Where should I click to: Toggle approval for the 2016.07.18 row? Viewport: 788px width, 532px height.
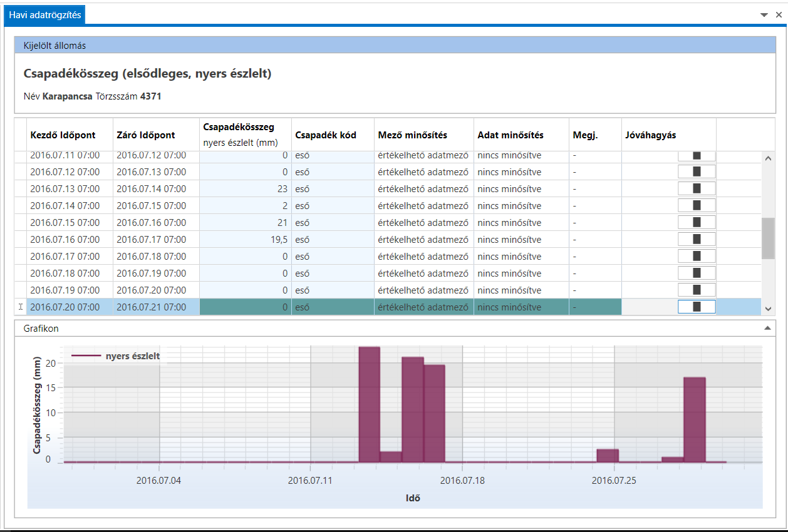coord(697,273)
